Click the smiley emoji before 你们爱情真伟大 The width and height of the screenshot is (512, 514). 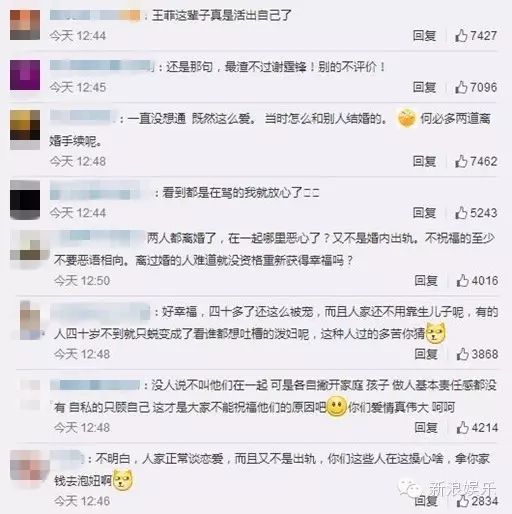pyautogui.click(x=336, y=407)
